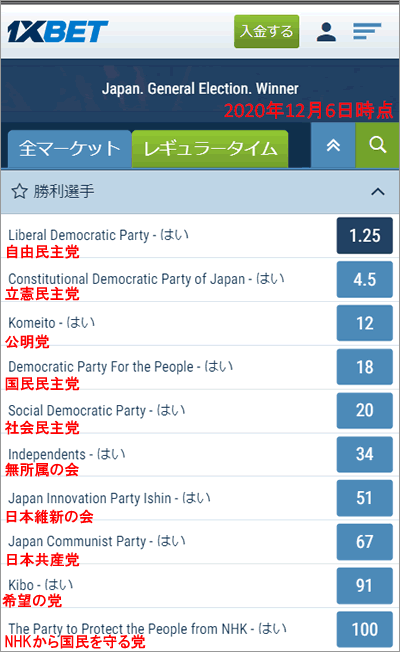The width and height of the screenshot is (400, 652).
Task: Click the 1XBET logo
Action: point(57,32)
